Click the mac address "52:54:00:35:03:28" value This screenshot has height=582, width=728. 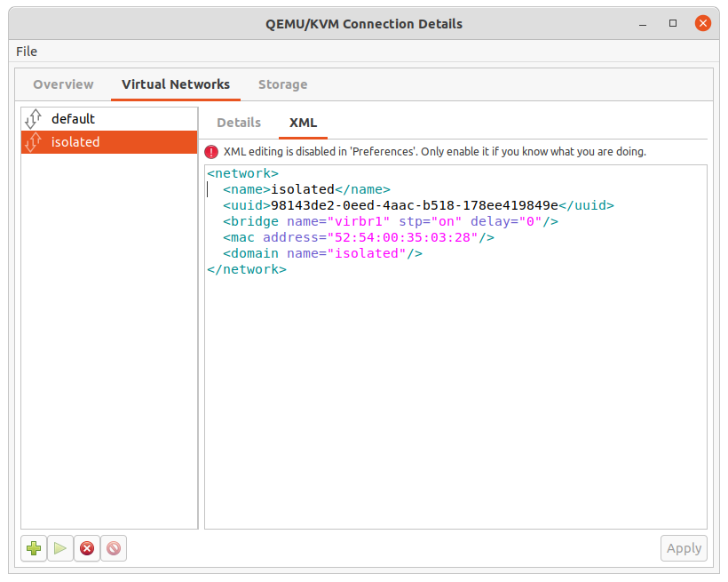(x=402, y=237)
